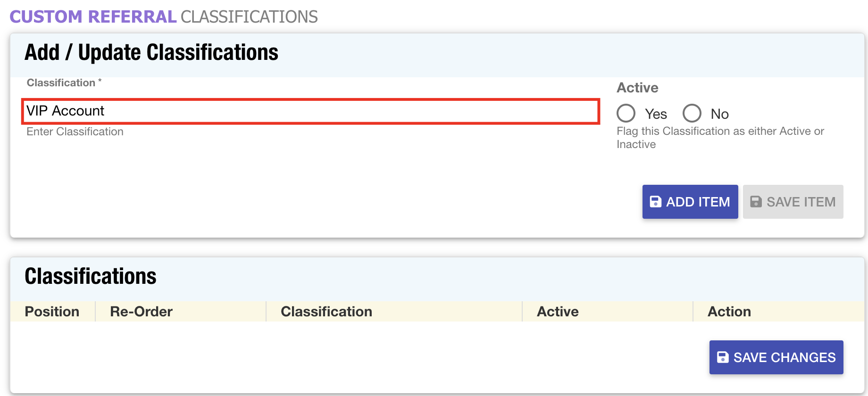Focus the VIP Account classification field
Image resolution: width=868 pixels, height=396 pixels.
point(310,111)
